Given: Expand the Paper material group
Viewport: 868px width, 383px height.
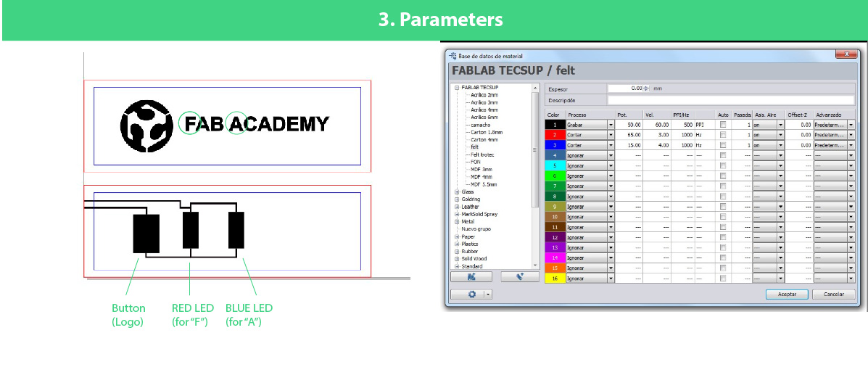Looking at the screenshot, I should 457,237.
